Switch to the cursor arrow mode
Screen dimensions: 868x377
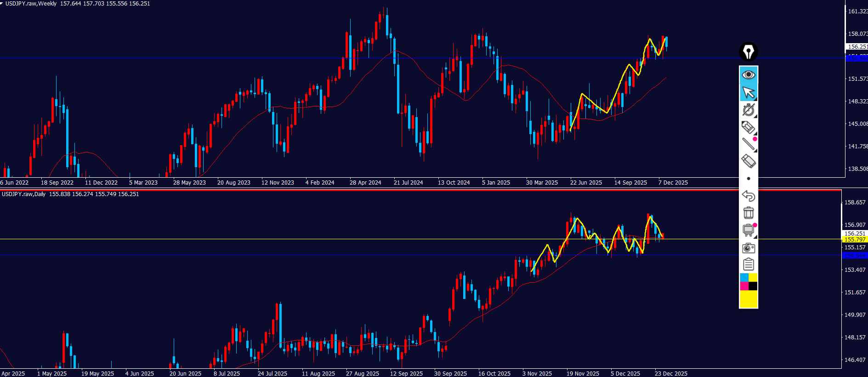coord(748,92)
